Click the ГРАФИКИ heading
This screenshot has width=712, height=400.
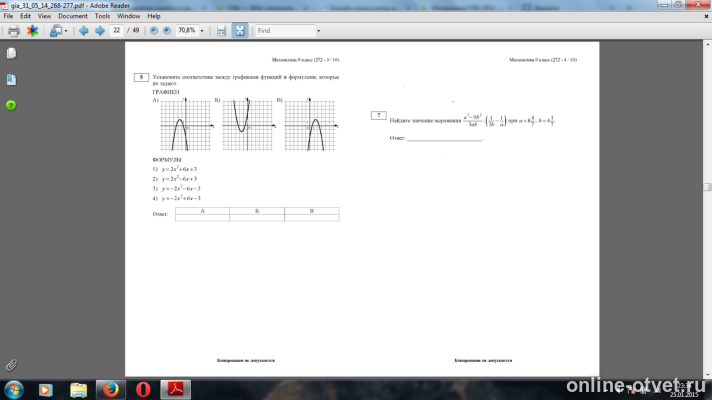tap(166, 92)
